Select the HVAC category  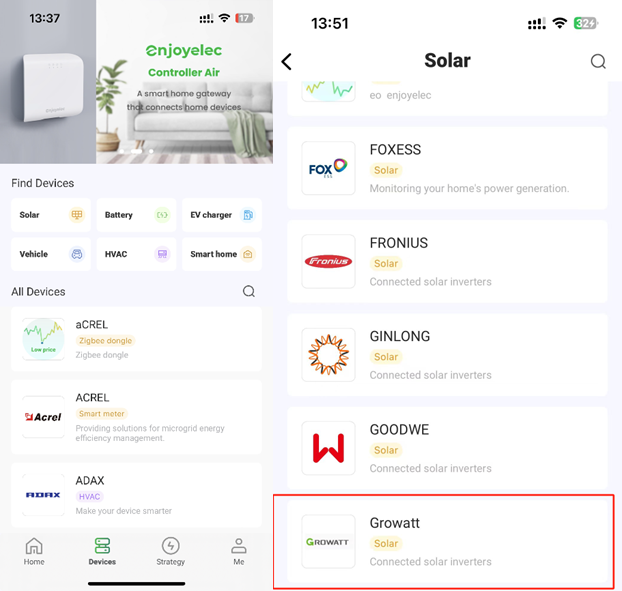(x=136, y=254)
